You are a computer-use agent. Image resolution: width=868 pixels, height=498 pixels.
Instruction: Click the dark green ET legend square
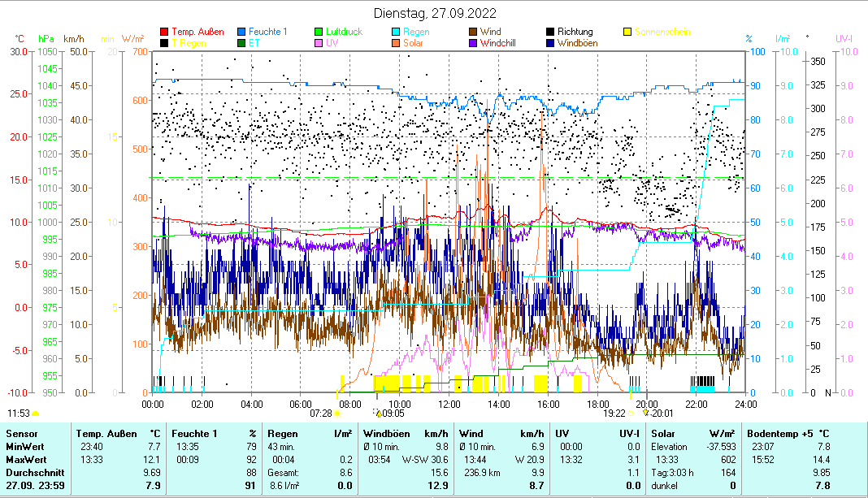(x=242, y=43)
